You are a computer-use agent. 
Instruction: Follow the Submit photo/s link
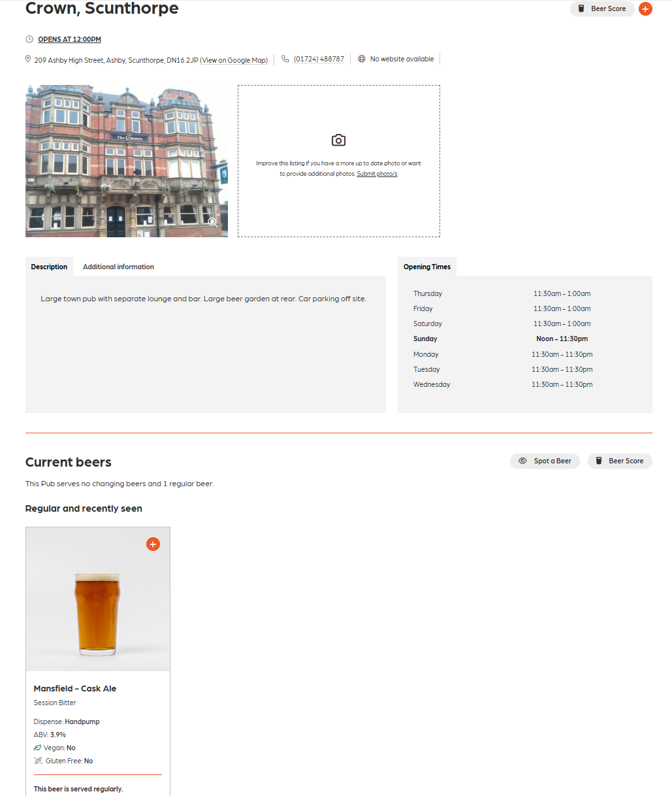[377, 174]
